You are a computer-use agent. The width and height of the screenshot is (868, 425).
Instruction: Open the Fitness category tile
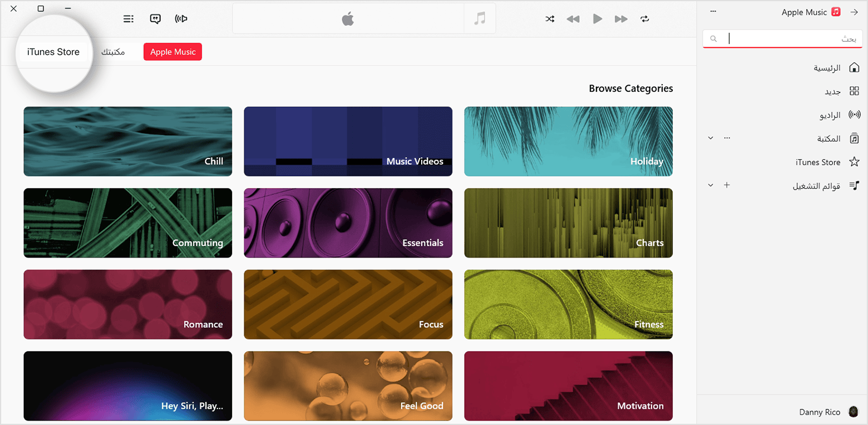pyautogui.click(x=568, y=304)
